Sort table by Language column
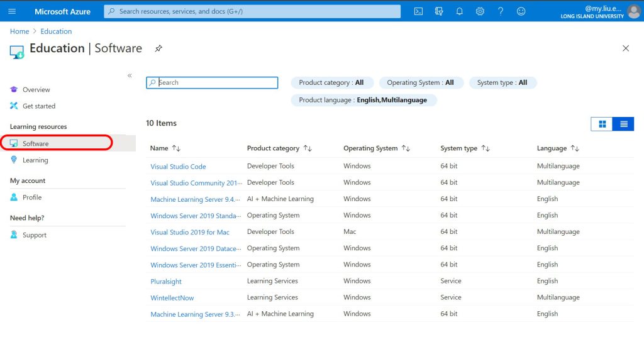 tap(558, 148)
